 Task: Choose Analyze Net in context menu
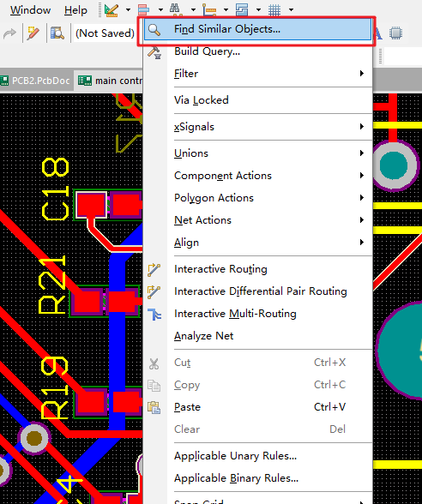tap(257, 336)
